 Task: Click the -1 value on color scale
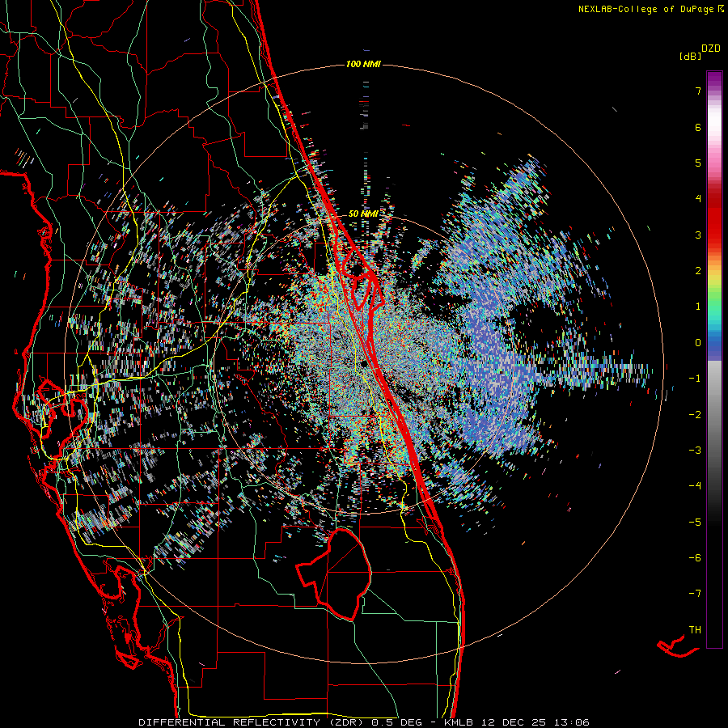pyautogui.click(x=695, y=379)
